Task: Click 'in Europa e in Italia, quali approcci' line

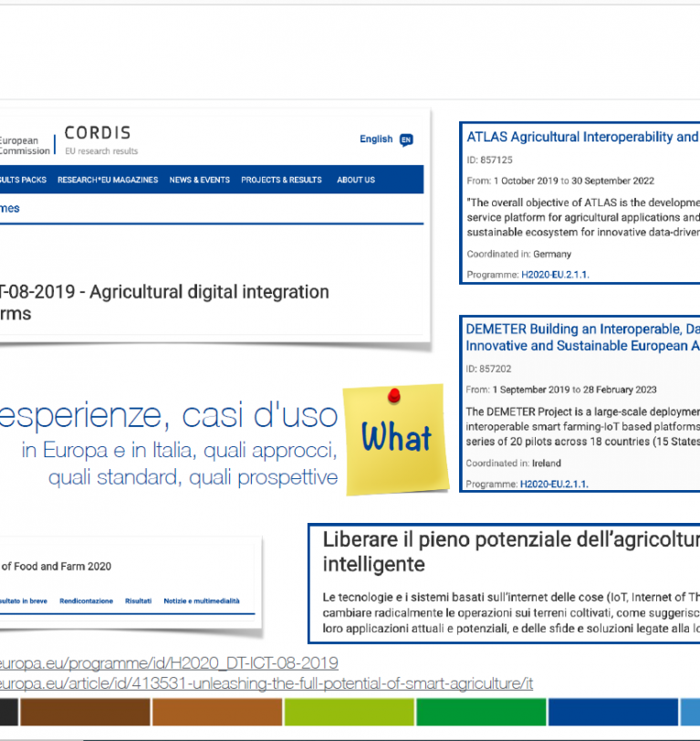Action: pos(179,450)
